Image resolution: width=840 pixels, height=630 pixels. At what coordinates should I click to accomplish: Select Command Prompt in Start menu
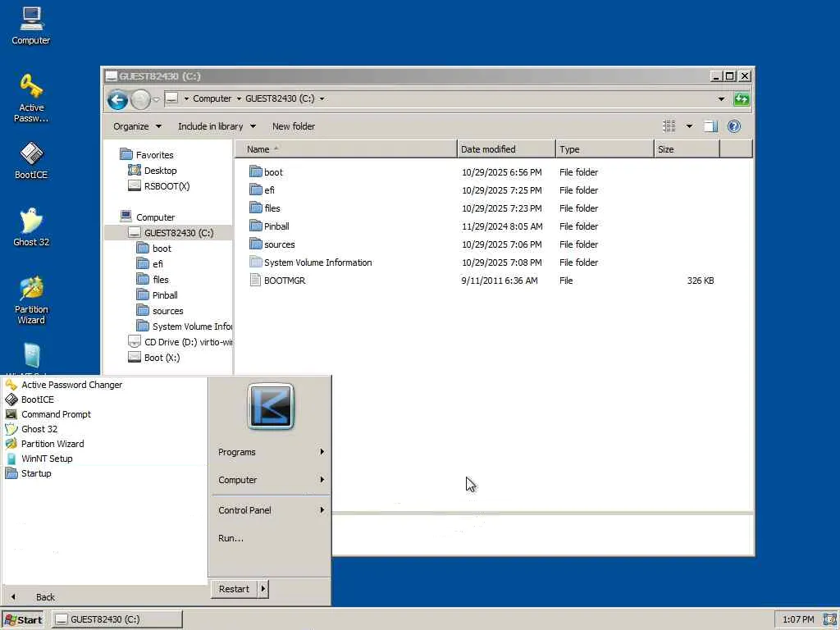(x=56, y=414)
